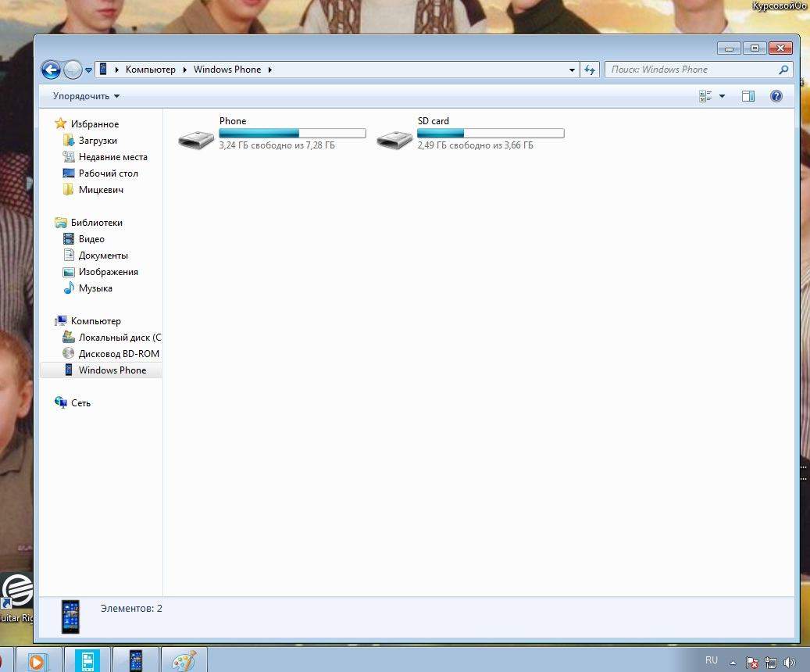
Task: Open the Изображения library
Action: pyautogui.click(x=108, y=272)
